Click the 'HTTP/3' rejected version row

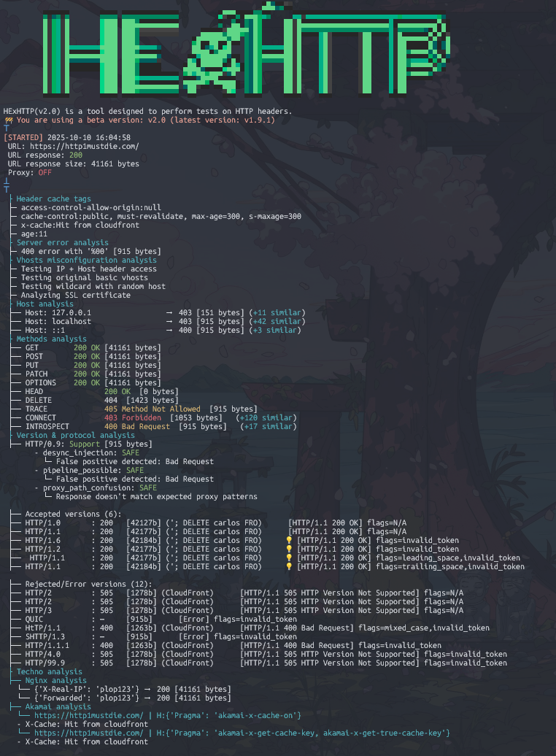(244, 610)
